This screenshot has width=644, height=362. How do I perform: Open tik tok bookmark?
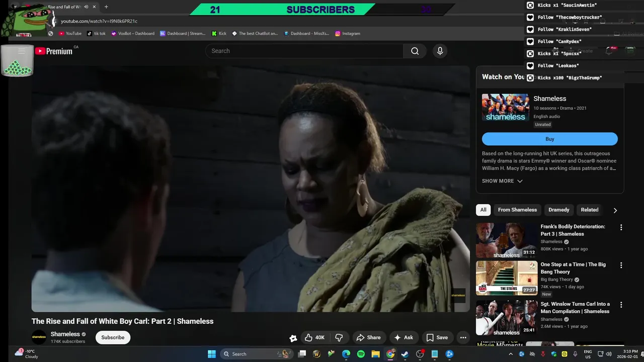(96, 33)
